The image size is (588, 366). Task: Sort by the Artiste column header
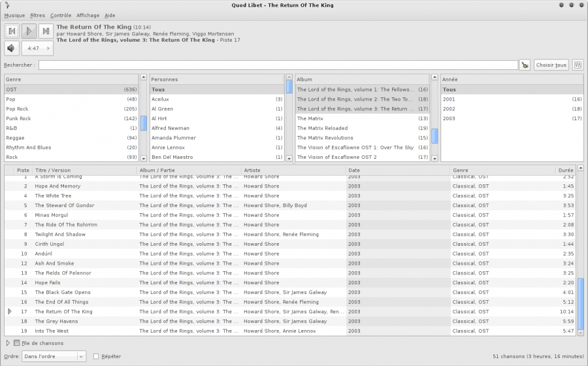click(293, 170)
